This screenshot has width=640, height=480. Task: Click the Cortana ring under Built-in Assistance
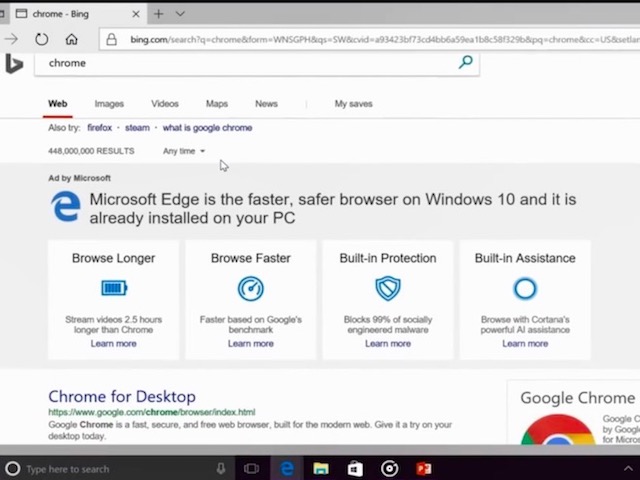[x=525, y=289]
